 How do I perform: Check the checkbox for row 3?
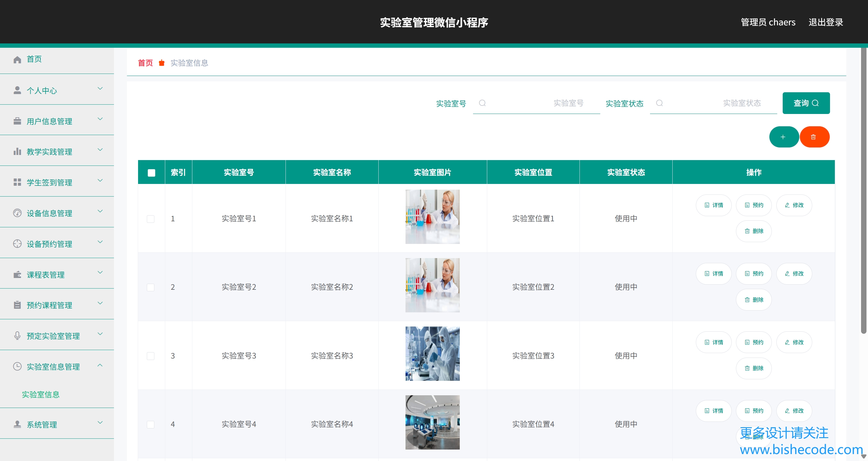coord(151,356)
